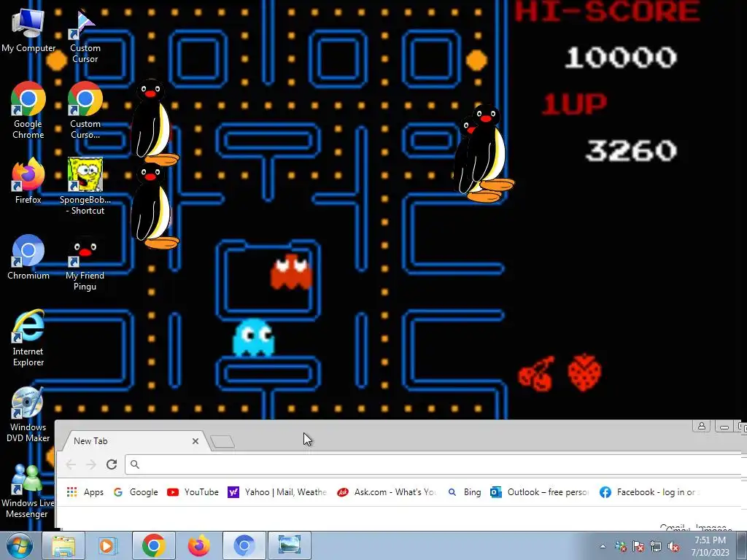
Task: Launch Firefox from desktop shortcut
Action: tap(28, 181)
